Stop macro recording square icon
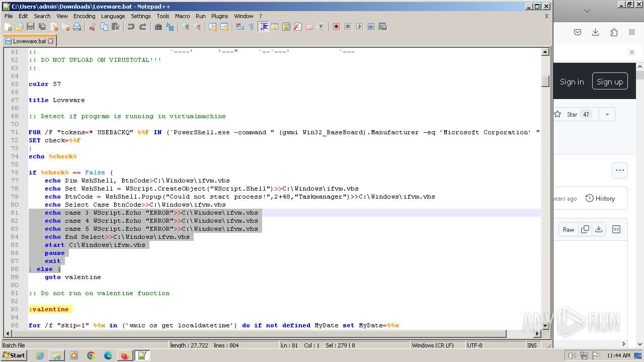Viewport: 644px width, 362px height. point(348,27)
